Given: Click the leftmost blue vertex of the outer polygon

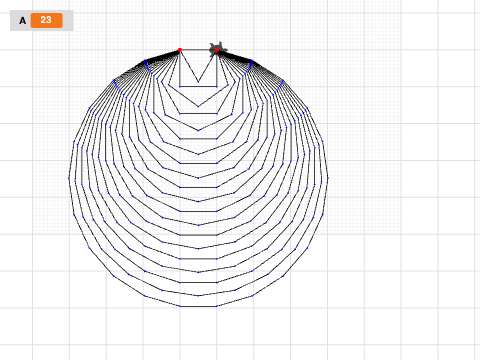Looking at the screenshot, I should pos(69,178).
